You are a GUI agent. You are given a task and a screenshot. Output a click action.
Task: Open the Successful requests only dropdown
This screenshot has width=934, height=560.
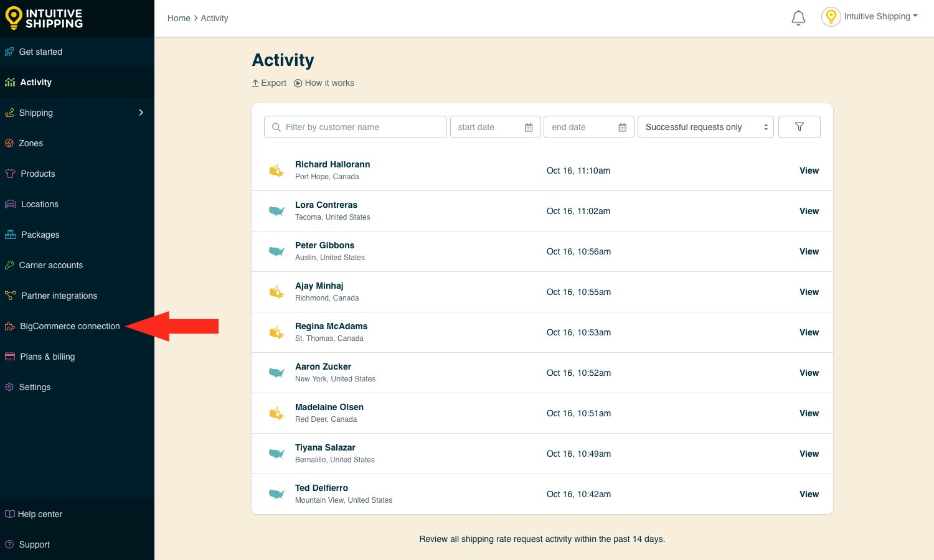coord(705,127)
